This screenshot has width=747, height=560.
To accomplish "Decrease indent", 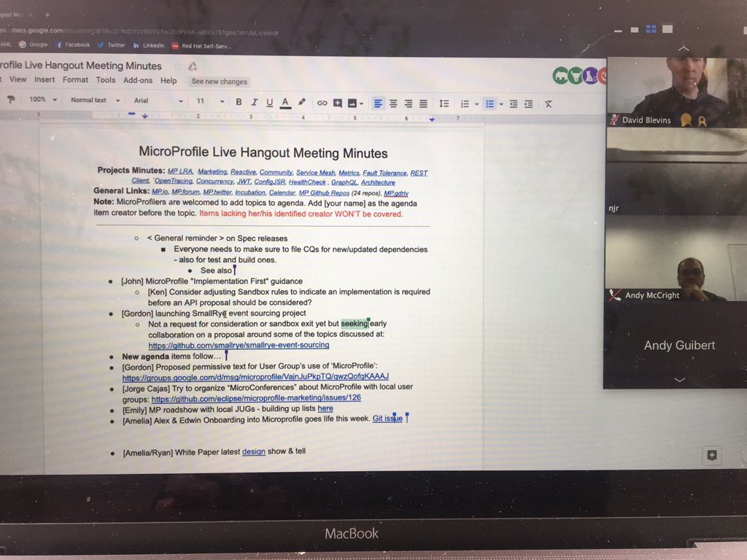I will point(514,104).
